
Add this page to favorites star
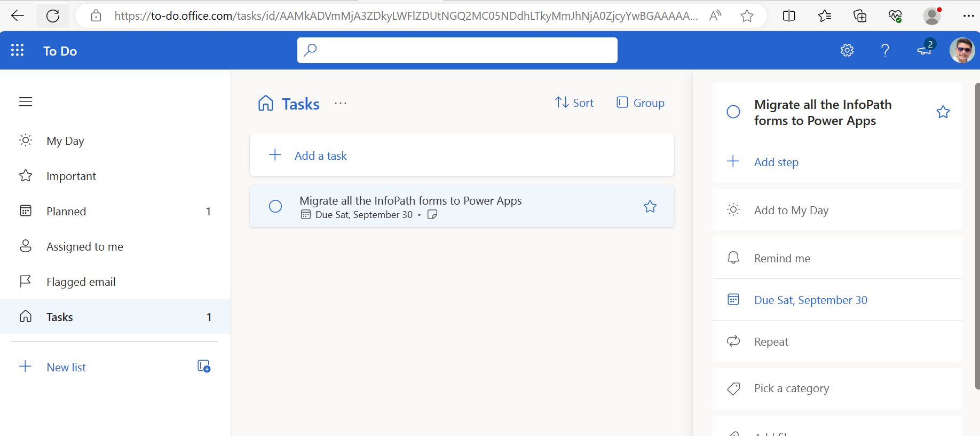(747, 16)
